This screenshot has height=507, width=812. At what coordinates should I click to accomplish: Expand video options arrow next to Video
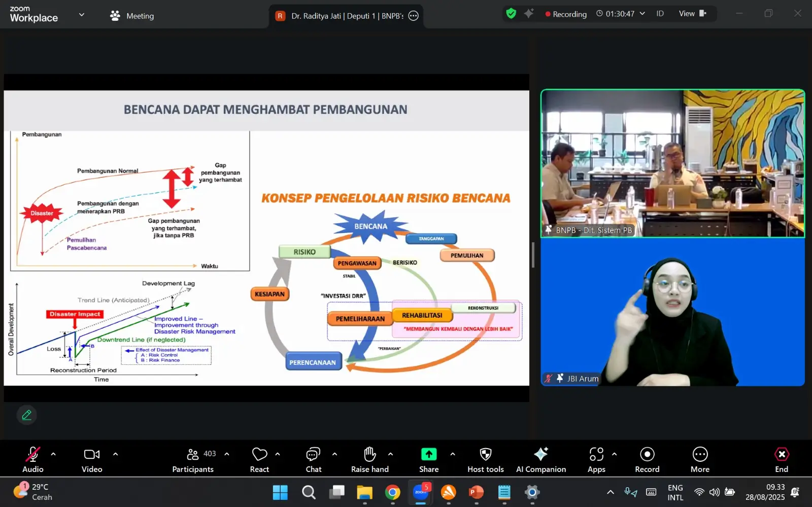point(115,454)
